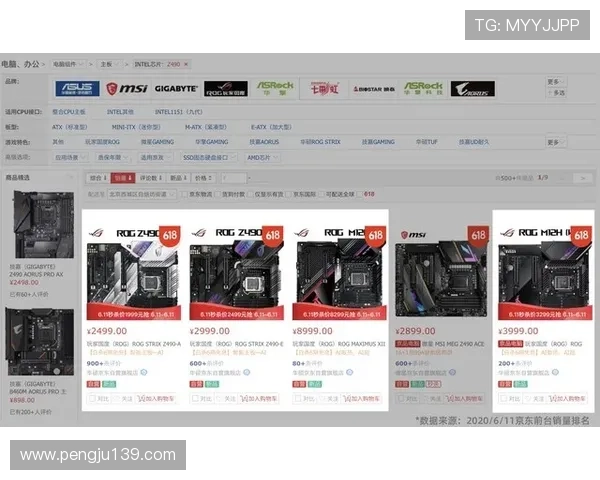Add MSI MEG Z490 ACE to cart
This screenshot has width=600, height=480.
tap(464, 399)
